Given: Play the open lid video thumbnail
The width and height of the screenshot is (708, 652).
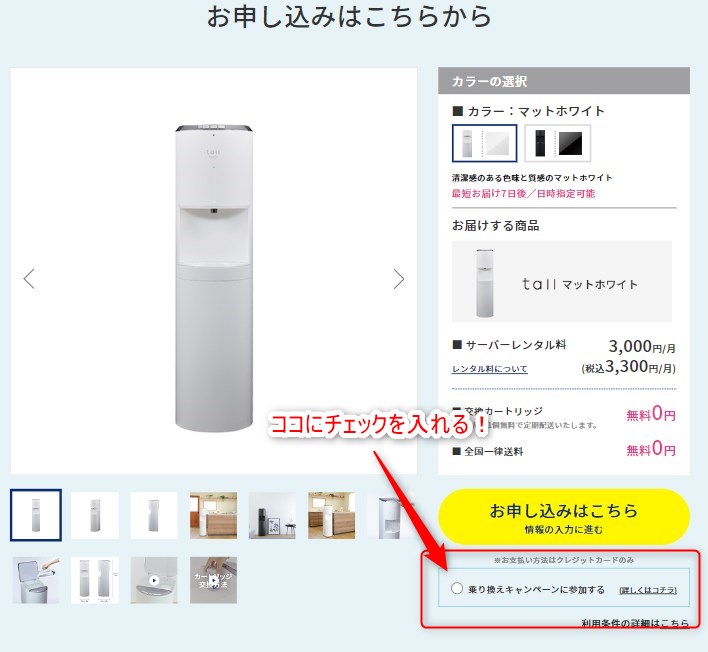Looking at the screenshot, I should 154,580.
